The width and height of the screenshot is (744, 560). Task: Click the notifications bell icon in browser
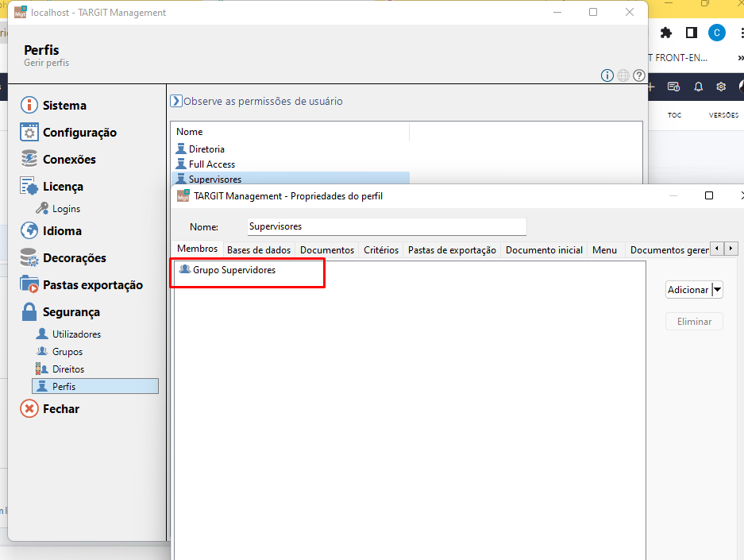[699, 87]
